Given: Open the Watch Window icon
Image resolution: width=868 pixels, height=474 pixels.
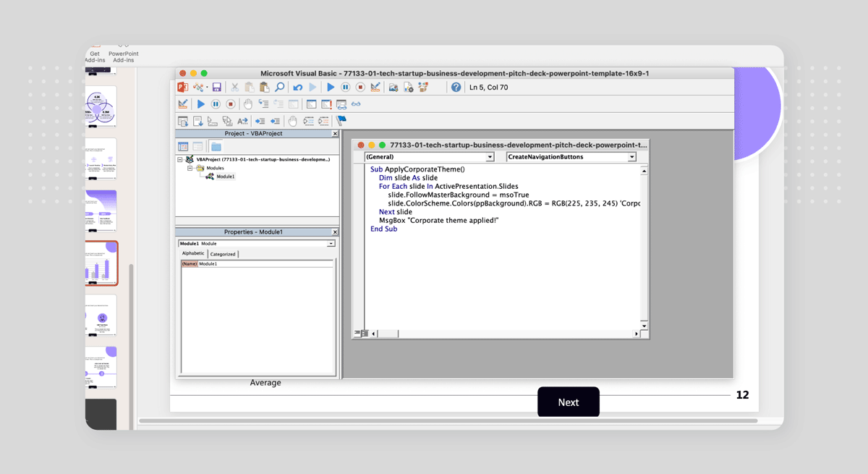Looking at the screenshot, I should pyautogui.click(x=341, y=103).
